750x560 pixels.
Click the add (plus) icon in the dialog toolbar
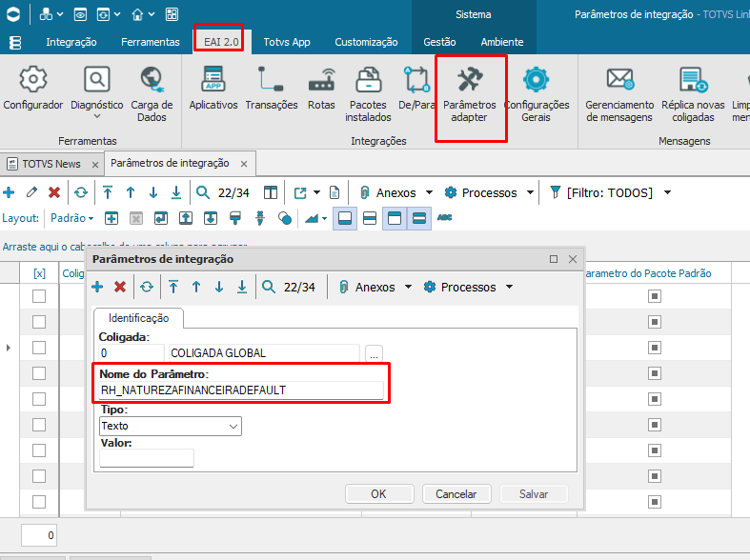[97, 287]
